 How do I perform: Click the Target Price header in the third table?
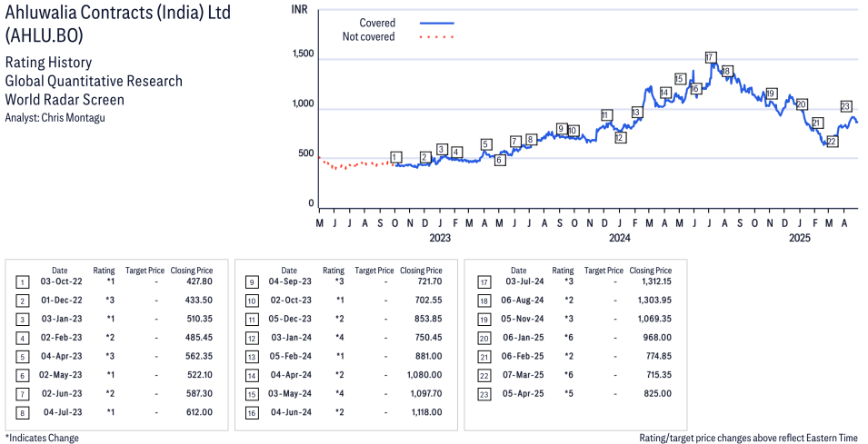(x=604, y=271)
